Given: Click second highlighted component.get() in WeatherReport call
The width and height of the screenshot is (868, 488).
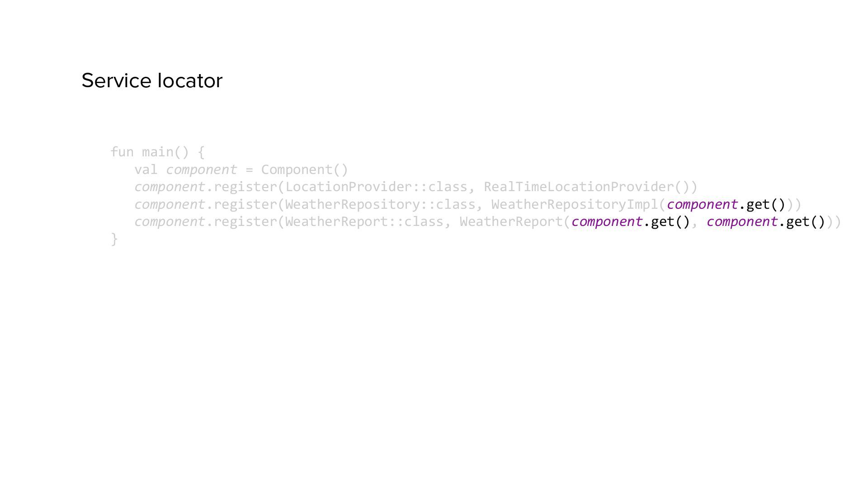Looking at the screenshot, I should pyautogui.click(x=766, y=222).
